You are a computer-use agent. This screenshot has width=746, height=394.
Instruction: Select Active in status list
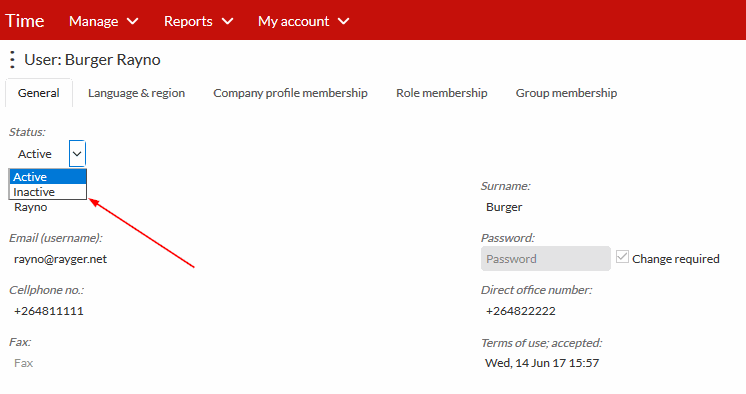(x=48, y=177)
